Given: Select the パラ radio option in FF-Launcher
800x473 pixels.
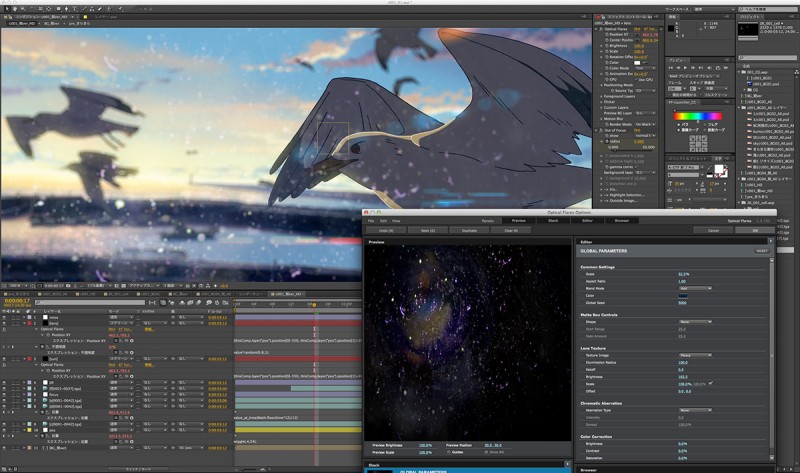Looking at the screenshot, I should coord(679,125).
